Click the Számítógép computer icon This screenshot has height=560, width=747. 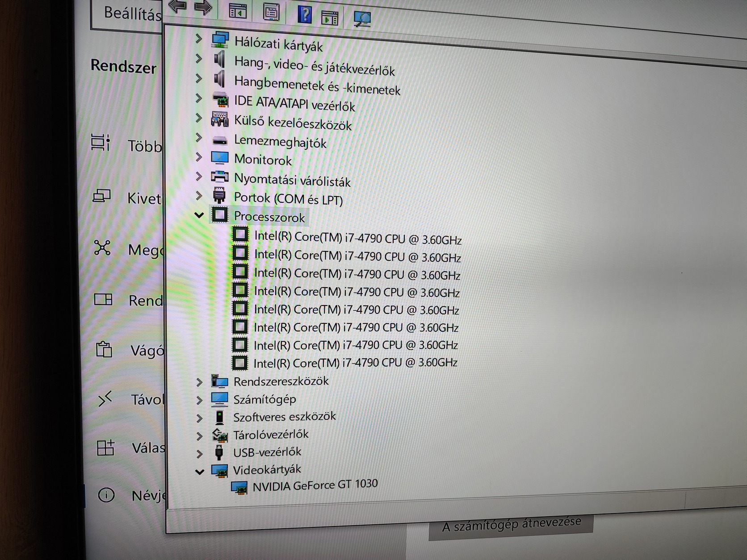click(x=219, y=399)
